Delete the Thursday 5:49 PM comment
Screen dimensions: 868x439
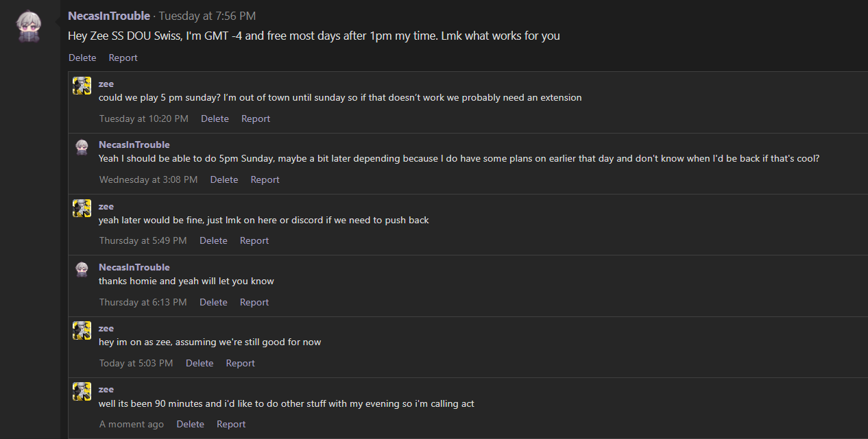(x=213, y=240)
